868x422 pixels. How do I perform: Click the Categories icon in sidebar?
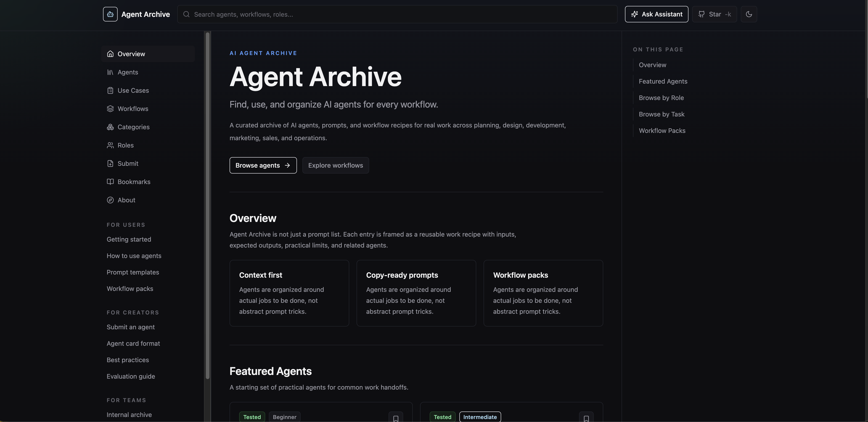(x=110, y=127)
